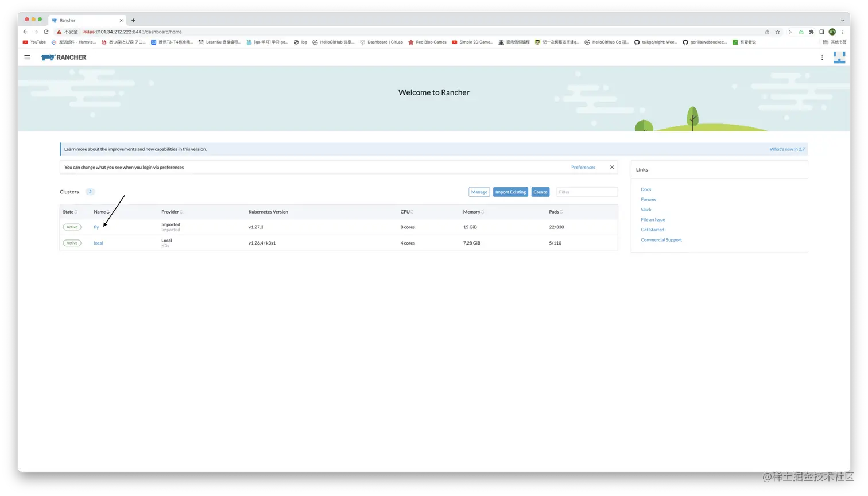
Task: Click the clusters count badge 2
Action: [x=90, y=192]
